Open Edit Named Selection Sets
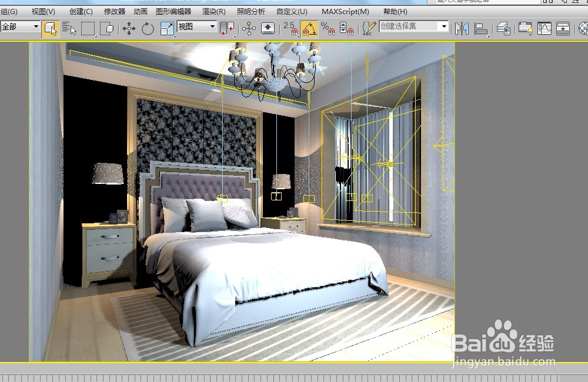This screenshot has height=382, width=588. 369,28
